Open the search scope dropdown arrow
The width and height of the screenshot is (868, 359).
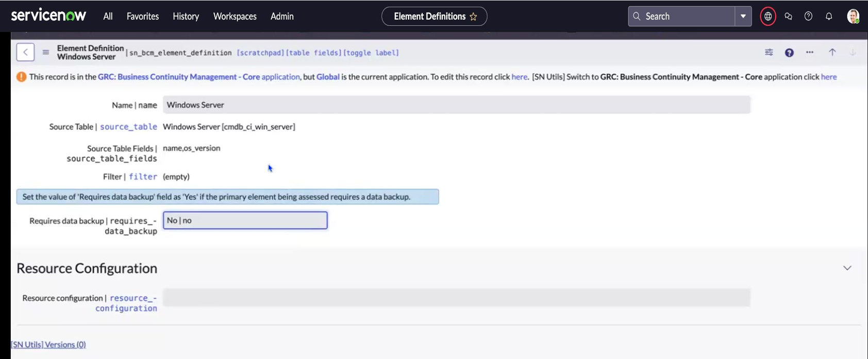tap(743, 17)
